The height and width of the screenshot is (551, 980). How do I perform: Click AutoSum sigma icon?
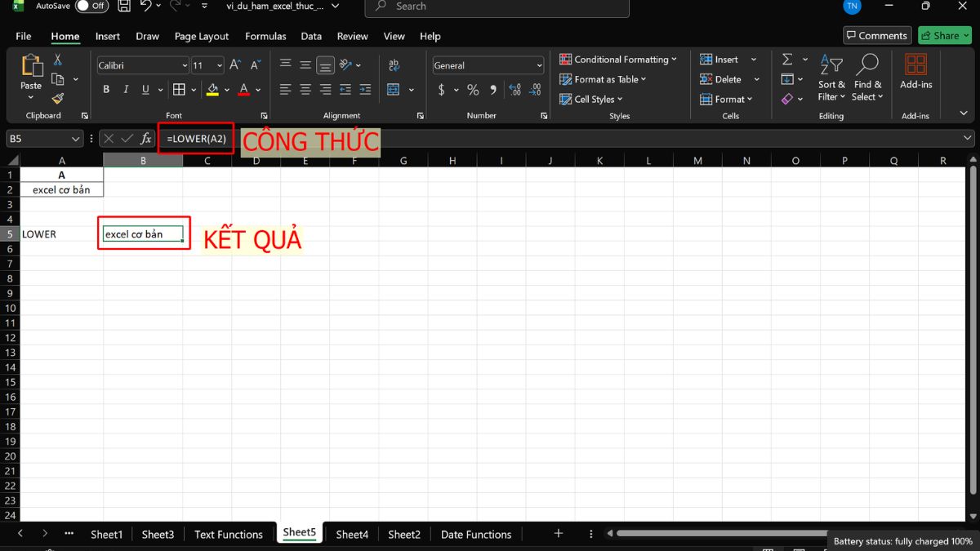click(x=787, y=60)
